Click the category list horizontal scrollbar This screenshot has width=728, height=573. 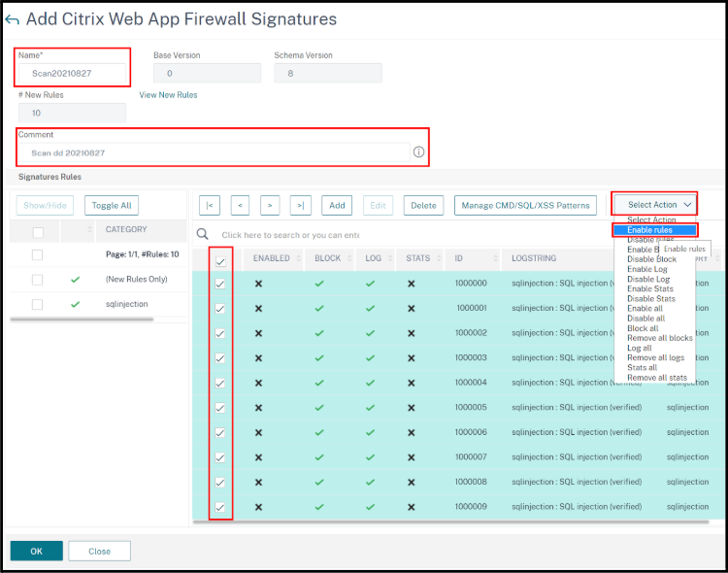82,320
